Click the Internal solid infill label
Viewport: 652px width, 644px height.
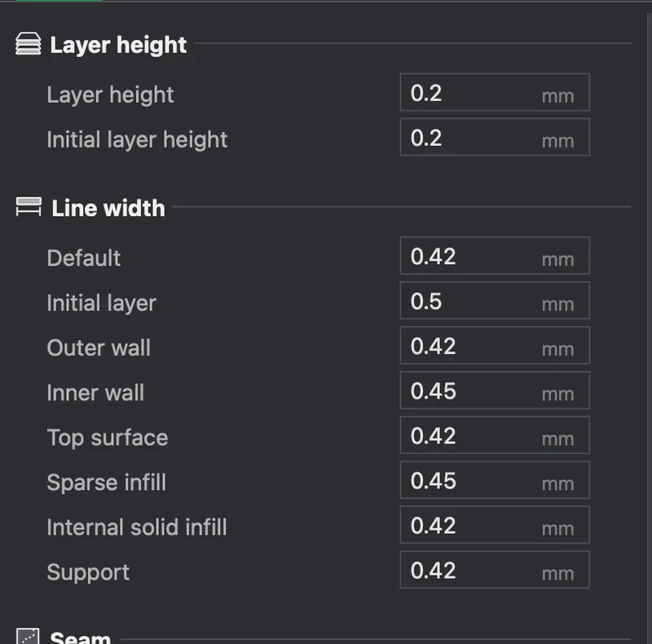137,527
